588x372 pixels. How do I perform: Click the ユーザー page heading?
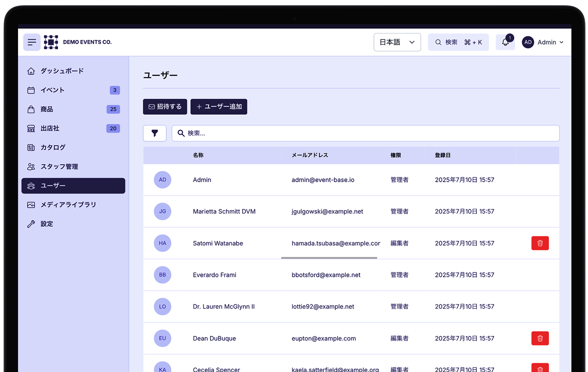pyautogui.click(x=160, y=75)
